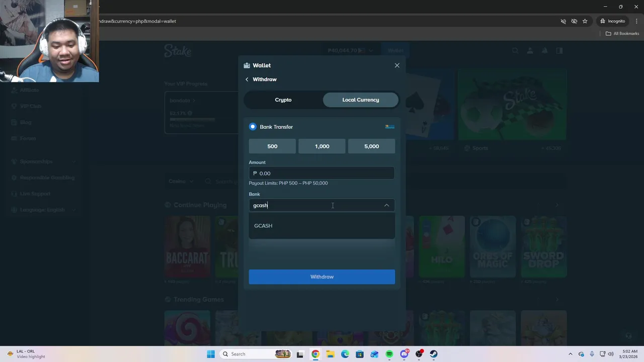Open the notifications bell in Stake header
This screenshot has width=644, height=362.
pos(544,51)
